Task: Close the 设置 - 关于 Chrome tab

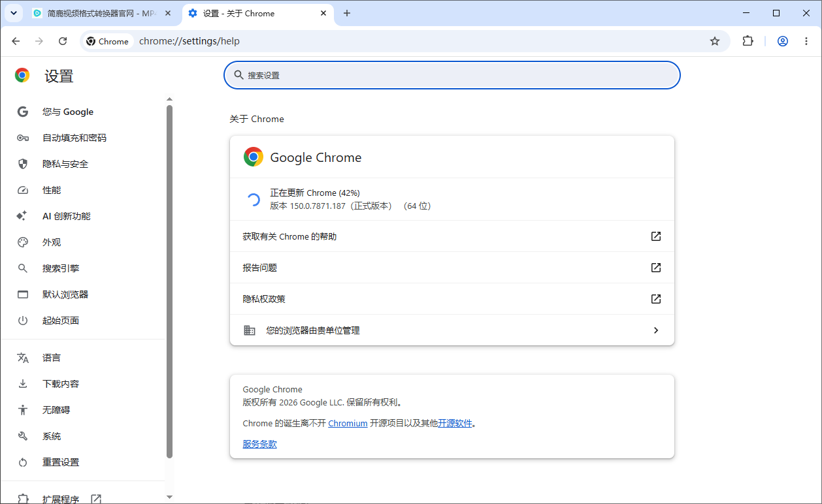Action: point(323,13)
